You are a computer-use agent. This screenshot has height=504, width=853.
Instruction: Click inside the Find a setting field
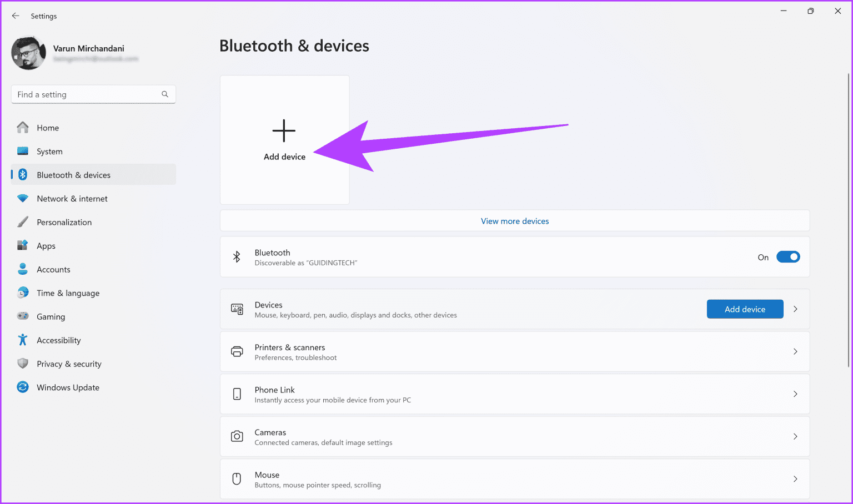tap(83, 94)
